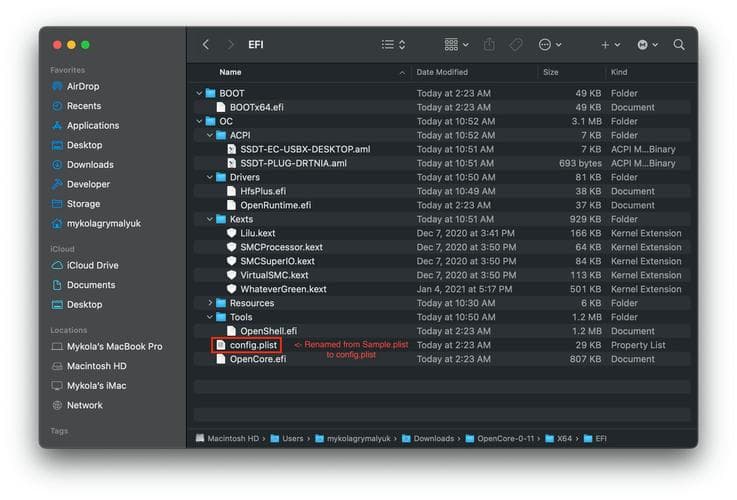
Task: Click the EFI folder in path bar
Action: click(x=595, y=438)
